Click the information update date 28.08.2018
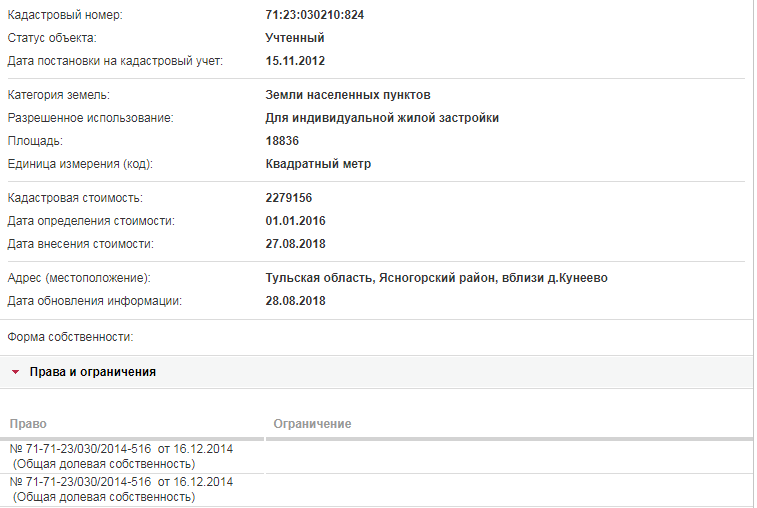 pos(295,301)
